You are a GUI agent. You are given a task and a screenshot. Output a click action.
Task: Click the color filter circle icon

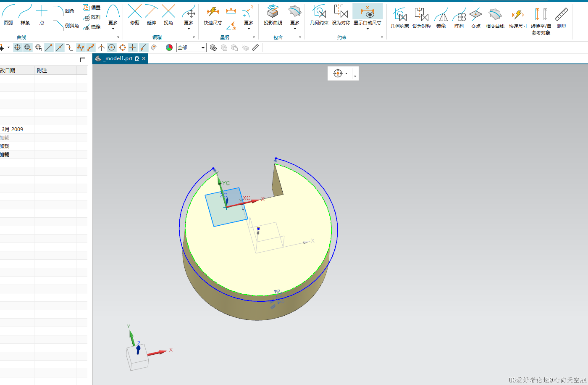click(x=169, y=47)
